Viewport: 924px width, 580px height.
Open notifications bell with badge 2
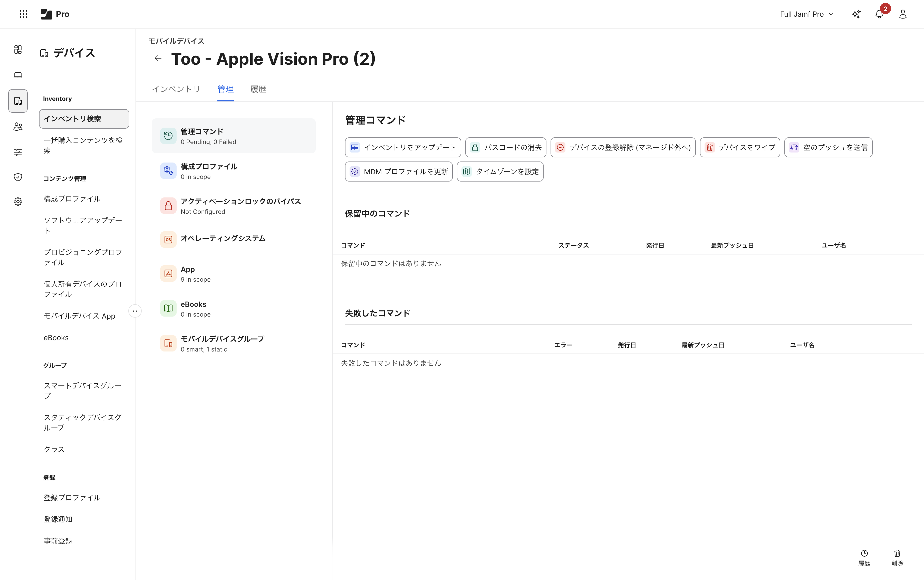click(880, 14)
